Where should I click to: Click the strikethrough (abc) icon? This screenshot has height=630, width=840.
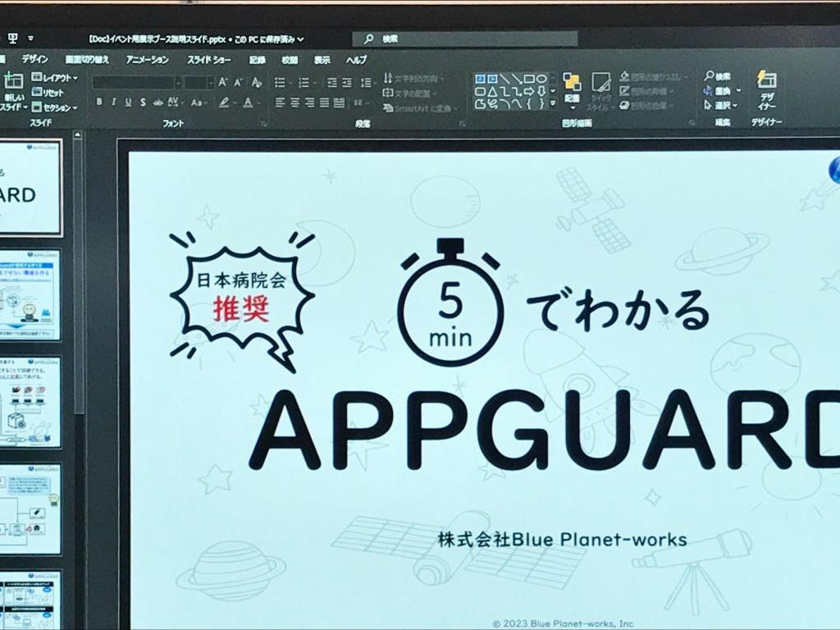[157, 103]
